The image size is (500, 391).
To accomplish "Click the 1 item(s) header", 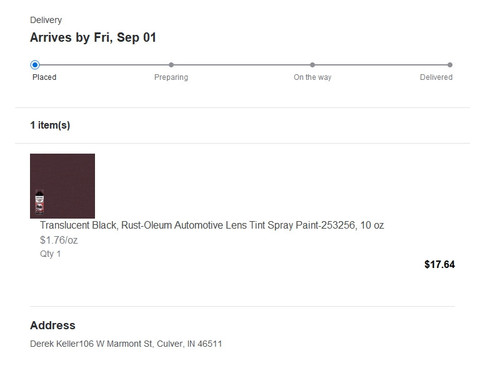I will [x=50, y=125].
